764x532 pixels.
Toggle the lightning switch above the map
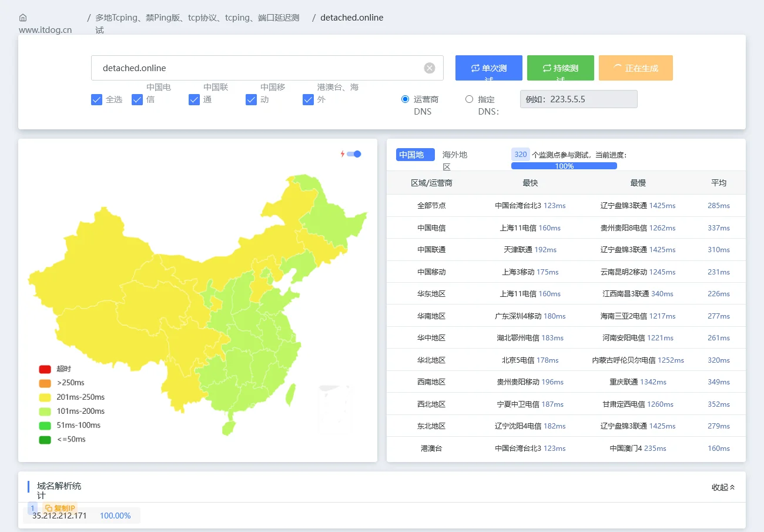pos(354,154)
